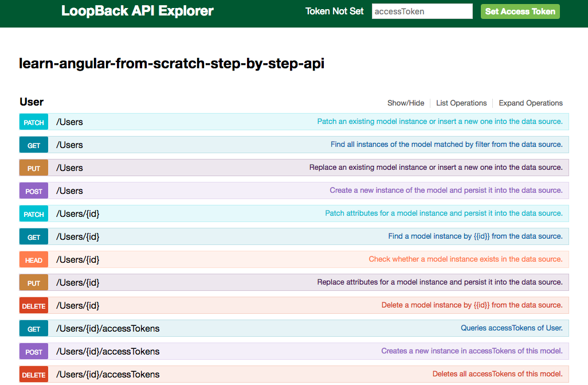
Task: Select the 'Token Not Set' status text
Action: pyautogui.click(x=335, y=11)
